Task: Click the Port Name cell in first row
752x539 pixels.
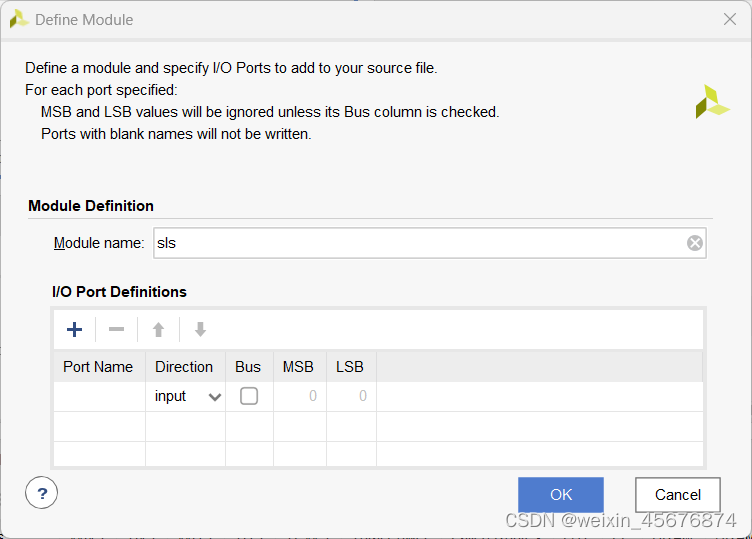Action: [99, 397]
